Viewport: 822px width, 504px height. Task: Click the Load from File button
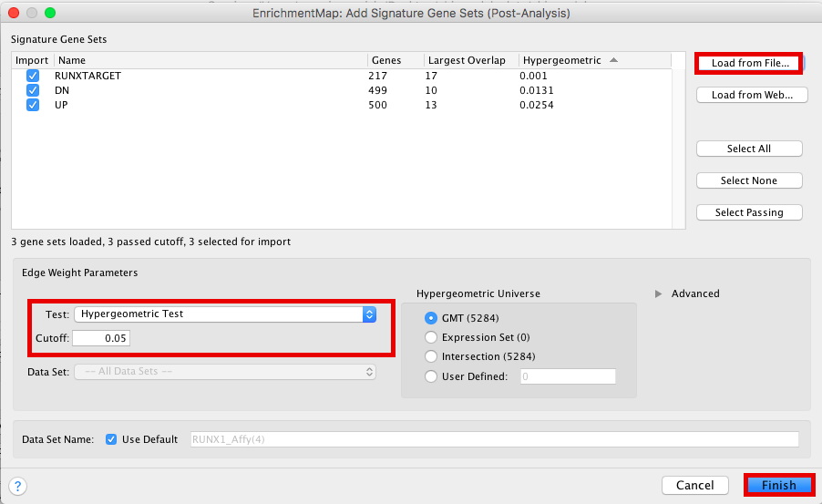pyautogui.click(x=750, y=63)
